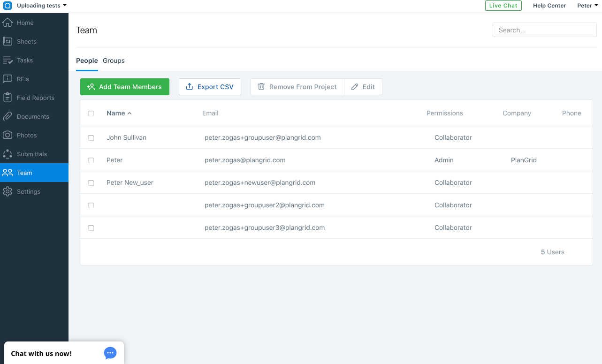Viewport: 602px width, 364px height.
Task: Open the Uploading tests project dropdown
Action: click(42, 6)
